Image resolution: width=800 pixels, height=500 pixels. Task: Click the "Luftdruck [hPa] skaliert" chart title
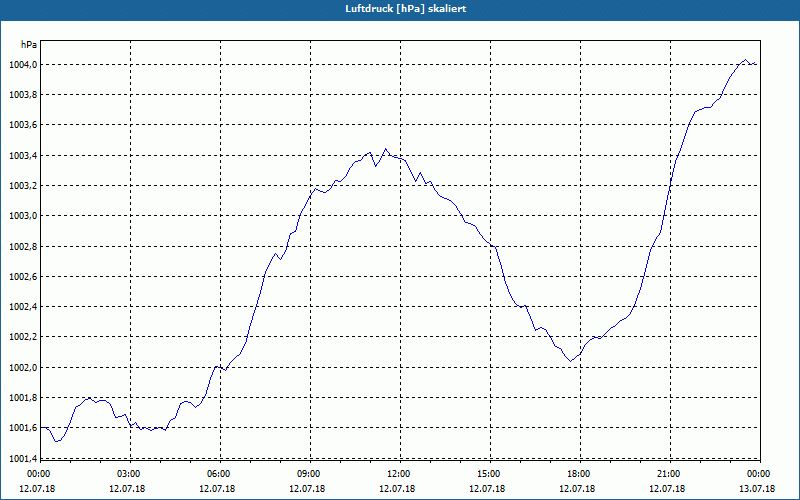(x=405, y=9)
